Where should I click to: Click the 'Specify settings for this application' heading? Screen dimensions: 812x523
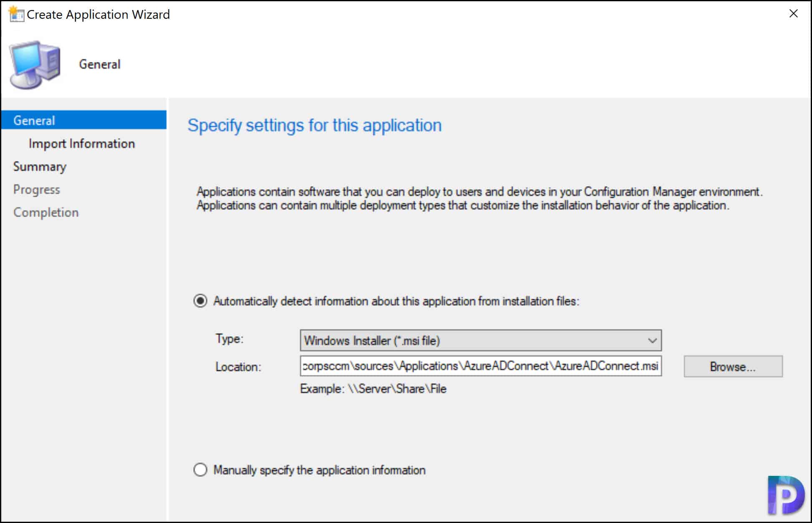tap(315, 125)
